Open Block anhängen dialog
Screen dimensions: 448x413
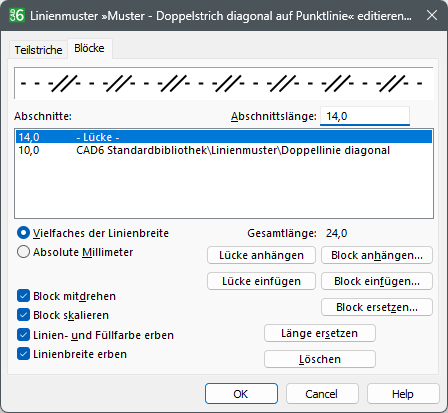pyautogui.click(x=377, y=255)
